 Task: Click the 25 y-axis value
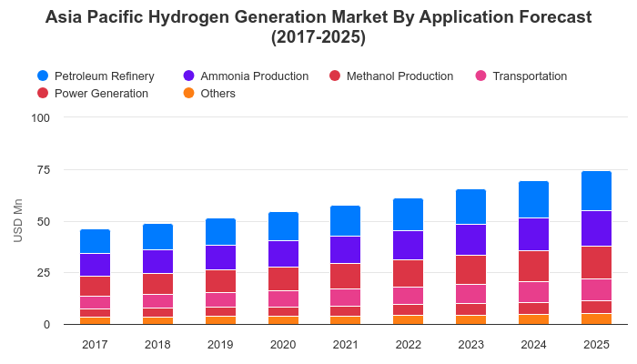click(x=44, y=273)
